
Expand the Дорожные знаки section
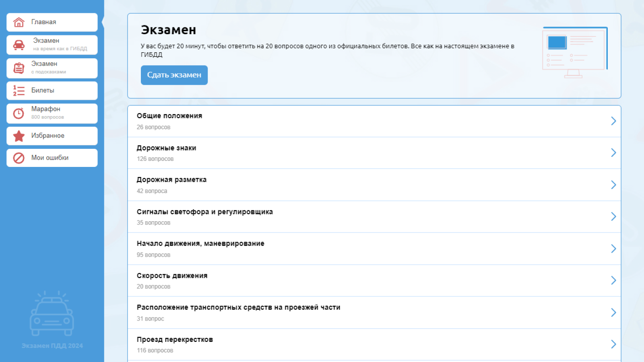[x=613, y=152]
